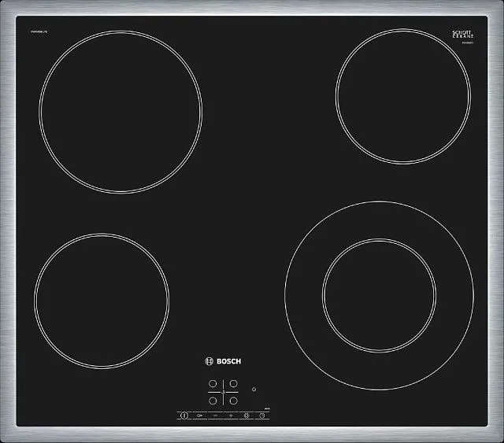Image resolution: width=504 pixels, height=443 pixels.
Task: Click the SCHOTT CERAN logo
Action: (x=463, y=34)
